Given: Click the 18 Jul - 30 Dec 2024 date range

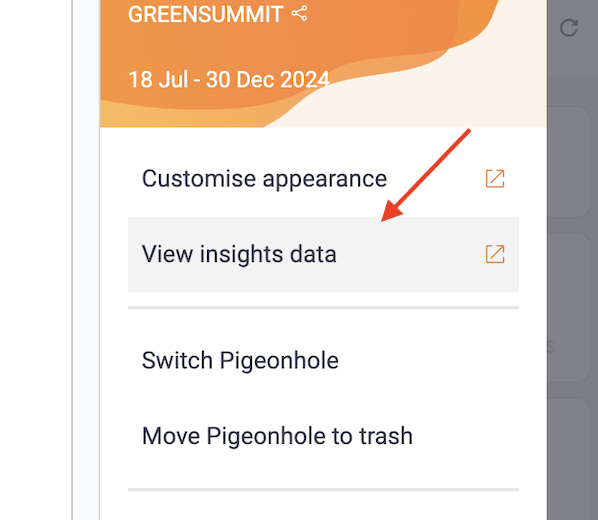Looking at the screenshot, I should click(229, 80).
